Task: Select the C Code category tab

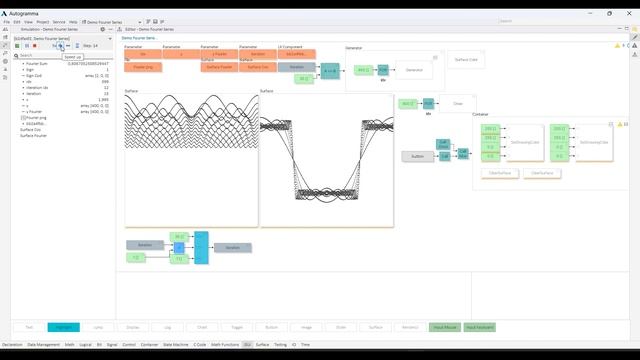Action: coord(200,345)
